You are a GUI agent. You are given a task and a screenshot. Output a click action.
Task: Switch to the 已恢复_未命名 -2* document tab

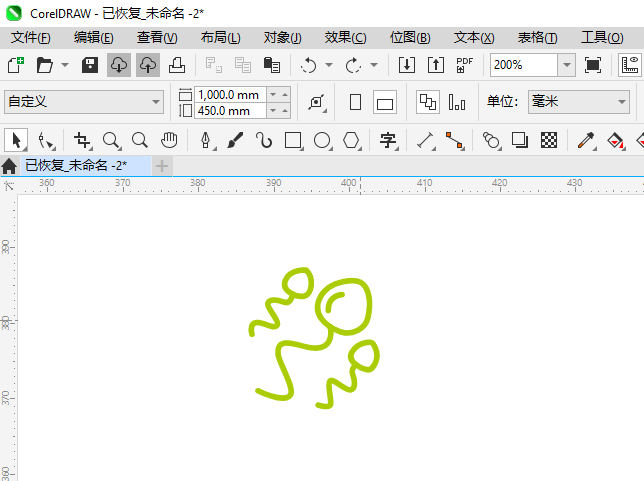[x=86, y=166]
